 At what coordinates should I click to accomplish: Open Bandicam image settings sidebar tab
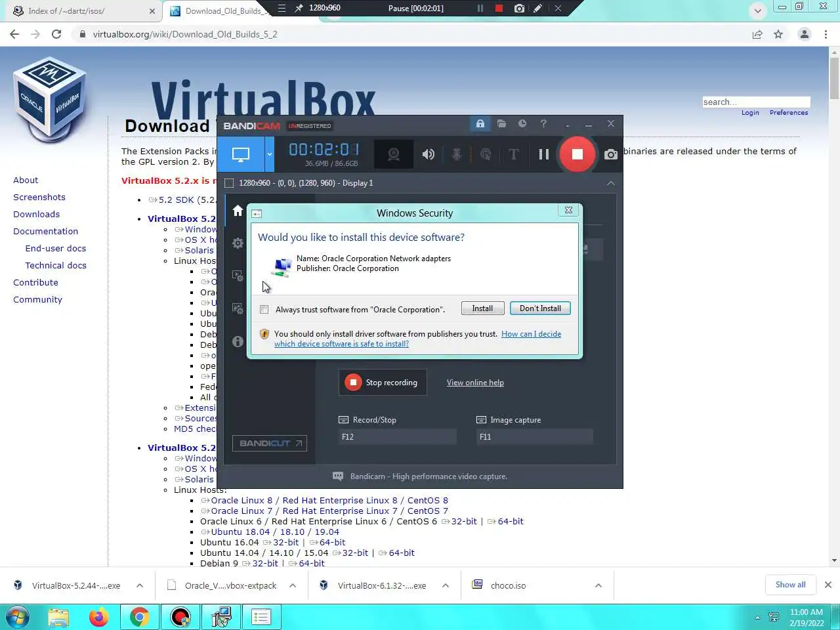tap(238, 308)
